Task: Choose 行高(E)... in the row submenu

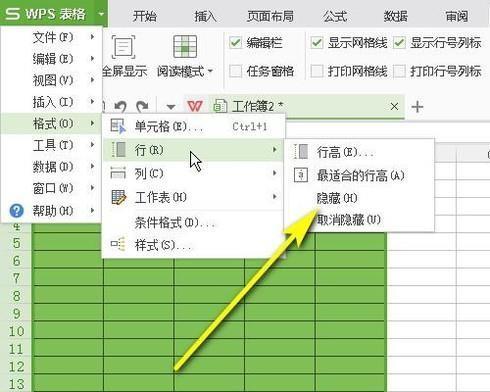Action: pos(359,153)
